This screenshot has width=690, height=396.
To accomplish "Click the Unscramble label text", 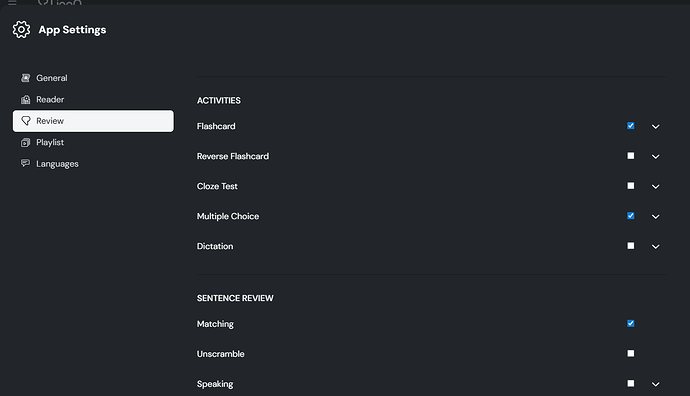I will pyautogui.click(x=220, y=354).
